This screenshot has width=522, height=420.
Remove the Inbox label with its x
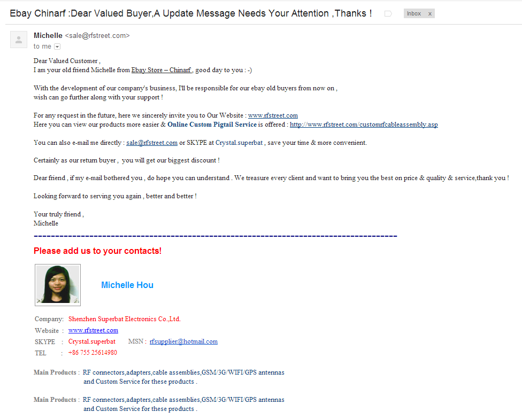coord(430,14)
